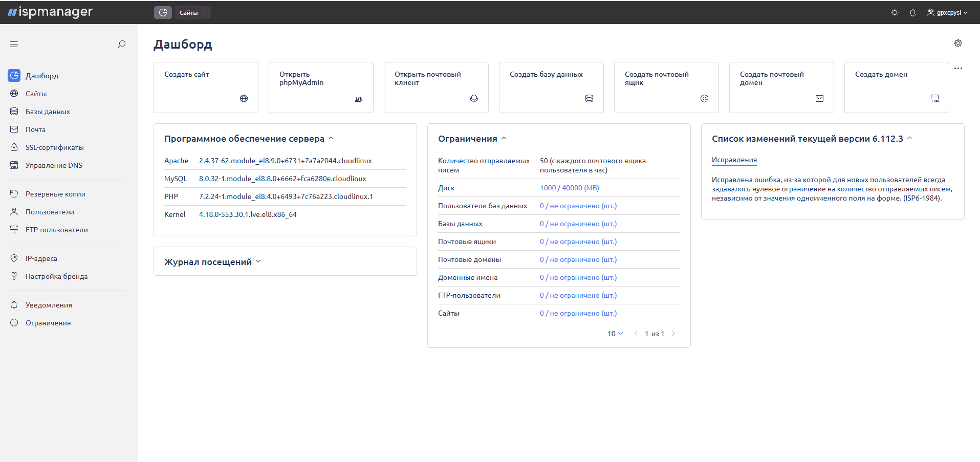
Task: Collapse the sidebar with hamburger icon
Action: point(14,45)
